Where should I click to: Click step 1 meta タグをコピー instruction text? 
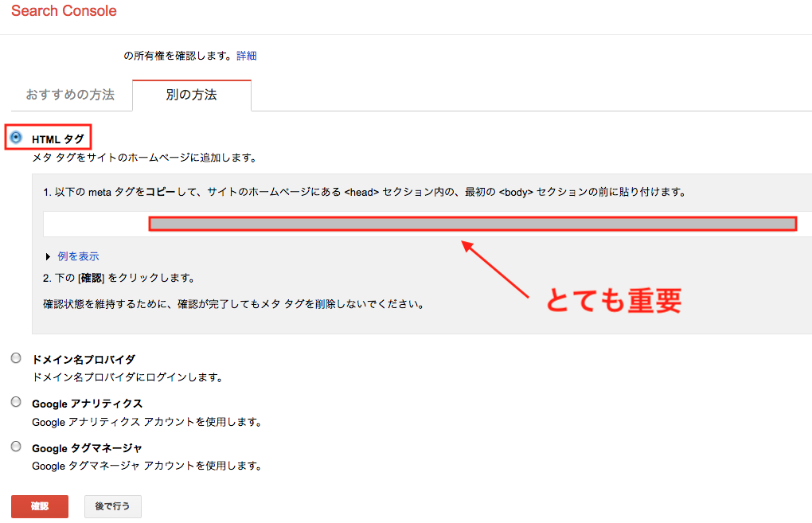pyautogui.click(x=365, y=192)
